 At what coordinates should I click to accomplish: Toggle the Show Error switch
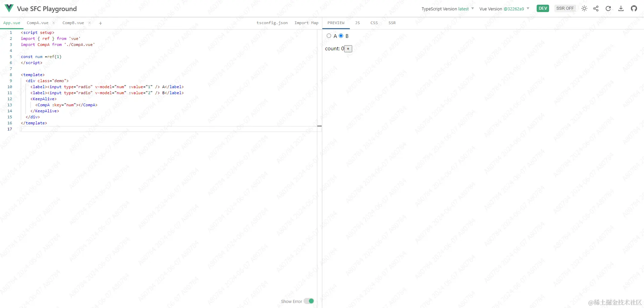tap(309, 301)
